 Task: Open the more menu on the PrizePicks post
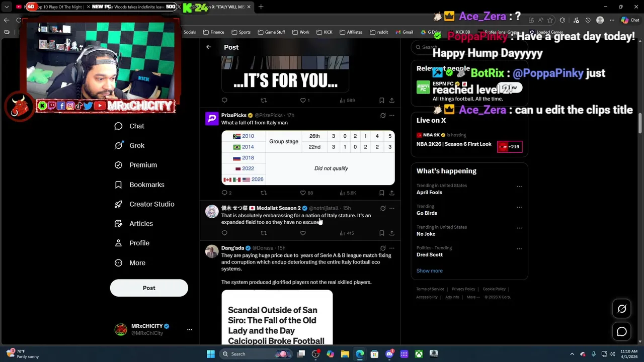click(392, 115)
